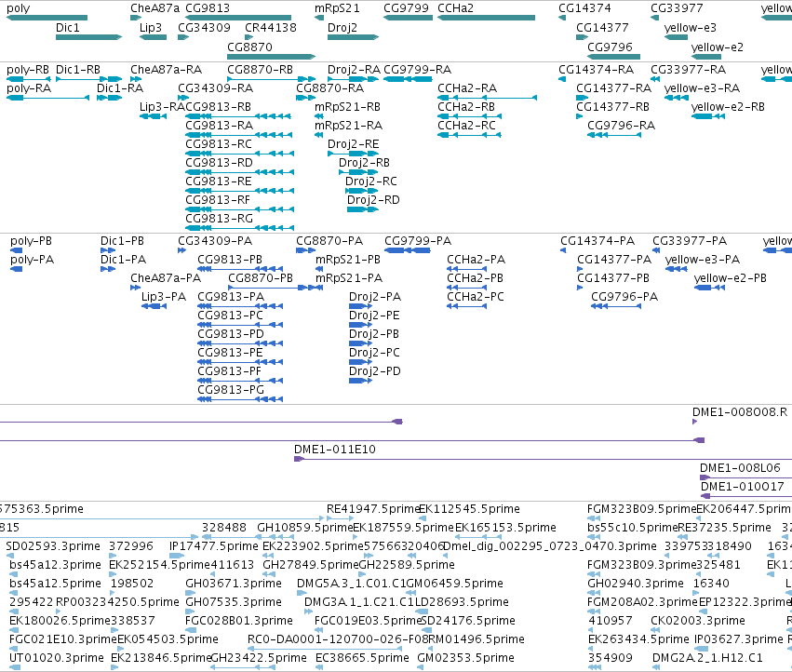Click the CG8870-PB protein label
Viewport: 792px width, 672px height.
[x=261, y=278]
